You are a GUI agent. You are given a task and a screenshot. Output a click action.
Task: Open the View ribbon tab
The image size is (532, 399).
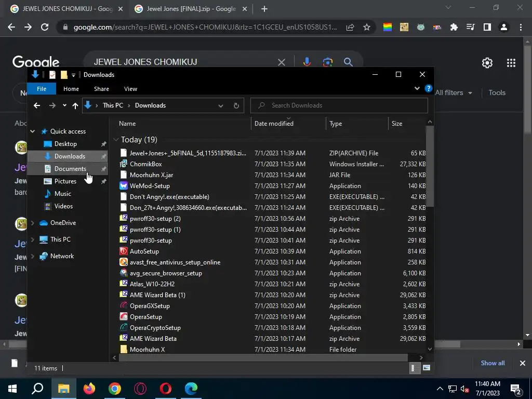(x=130, y=89)
